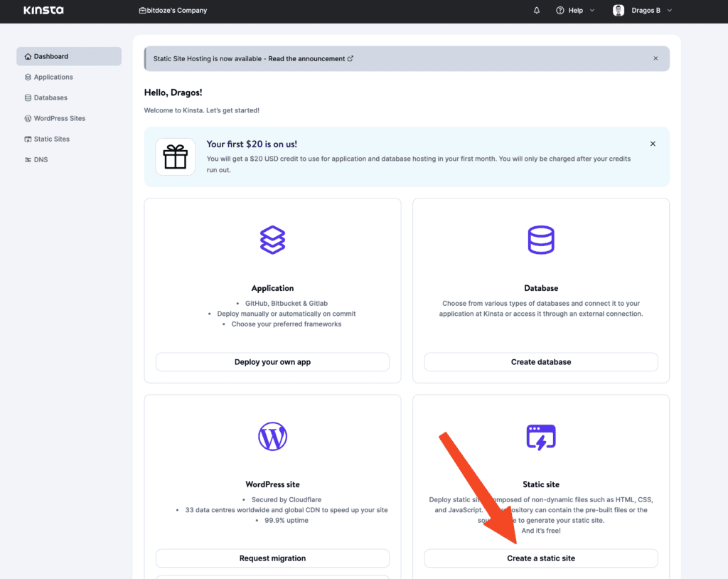The image size is (728, 579).
Task: Click the Deploy your own app button
Action: 272,362
